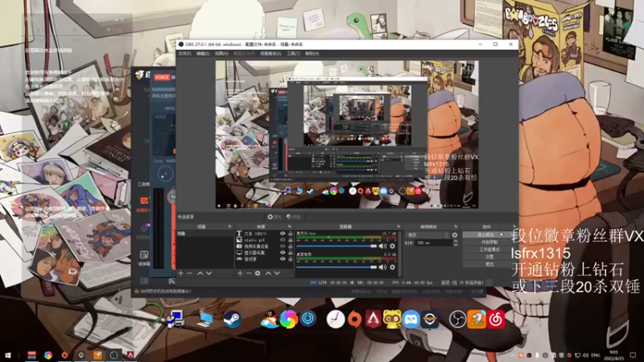Add a new source with the plus icon
Screen dimensions: 644x362
coord(240,274)
